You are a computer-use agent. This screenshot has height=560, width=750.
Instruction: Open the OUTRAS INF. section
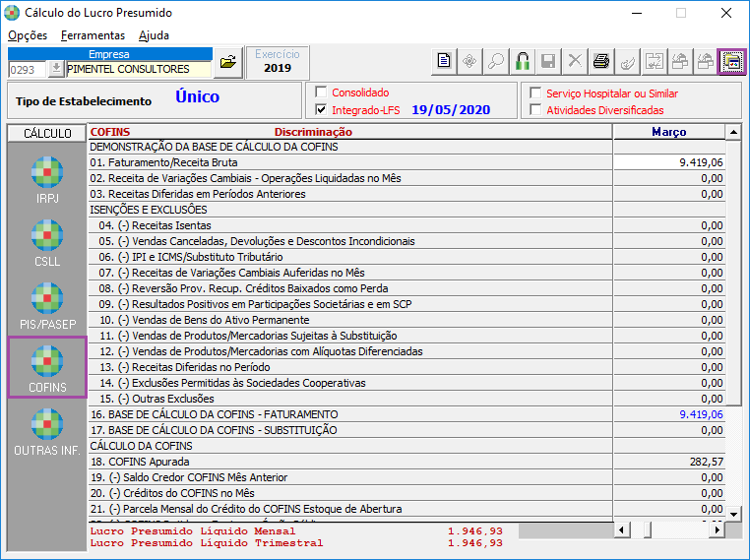[47, 432]
